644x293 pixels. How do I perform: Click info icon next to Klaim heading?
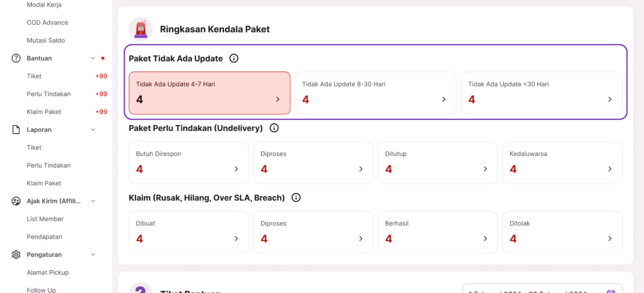pyautogui.click(x=296, y=198)
